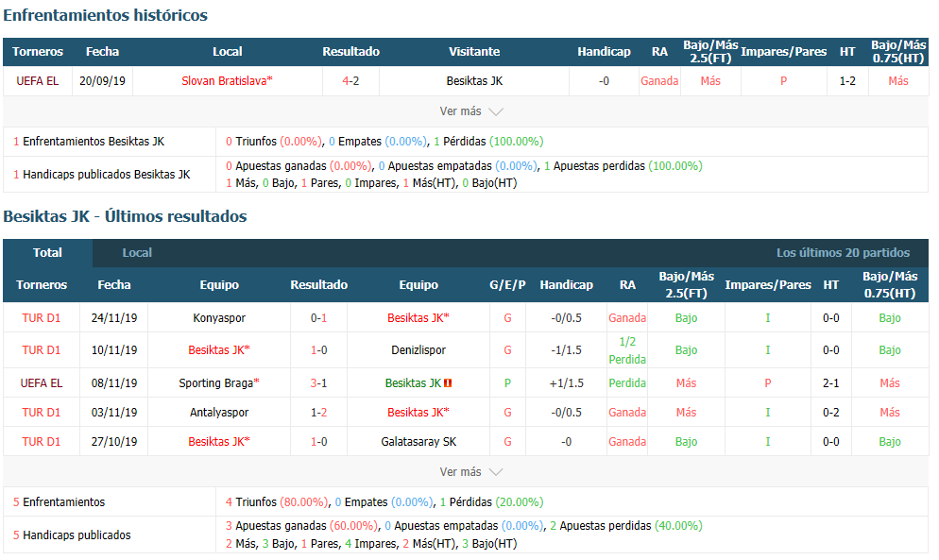This screenshot has width=939, height=560.
Task: Click Besiktas JK in the Sporting Braga row
Action: (413, 383)
